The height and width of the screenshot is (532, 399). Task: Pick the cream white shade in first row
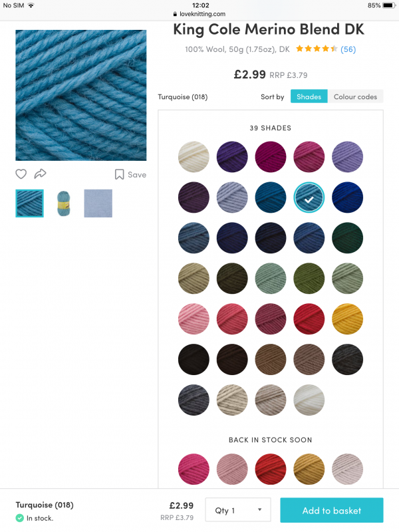pyautogui.click(x=194, y=157)
